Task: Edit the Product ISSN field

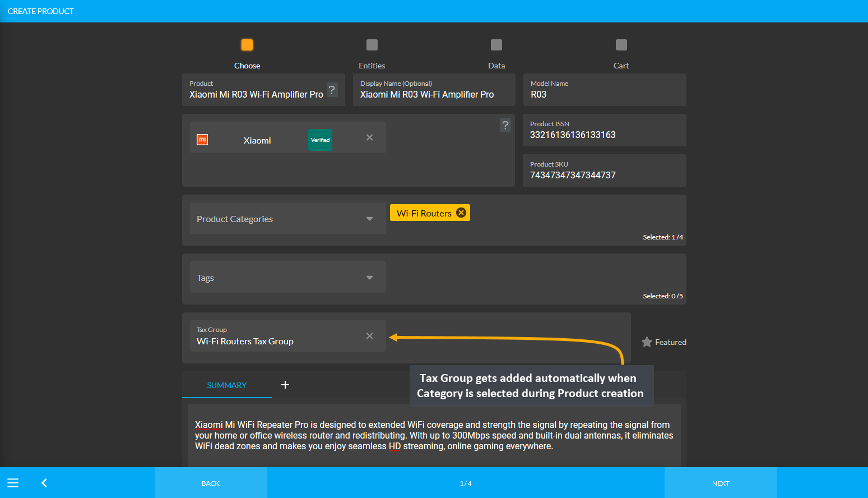Action: (x=605, y=130)
